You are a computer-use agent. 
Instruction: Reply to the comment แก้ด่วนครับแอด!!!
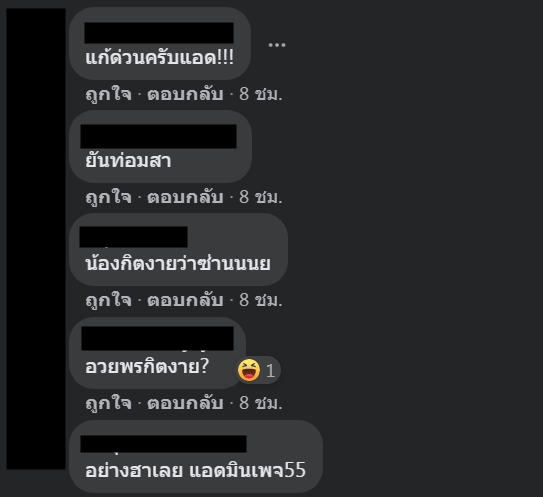coord(185,94)
